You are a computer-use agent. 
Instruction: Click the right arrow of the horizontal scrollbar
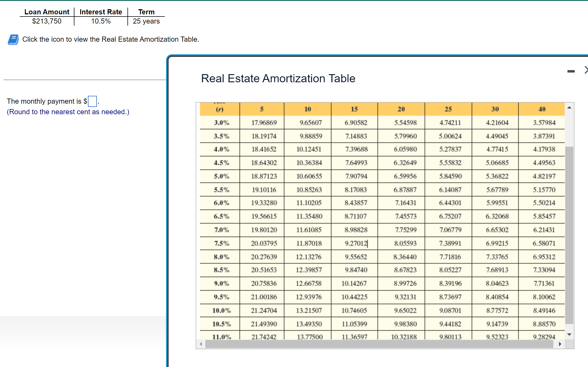tap(560, 344)
